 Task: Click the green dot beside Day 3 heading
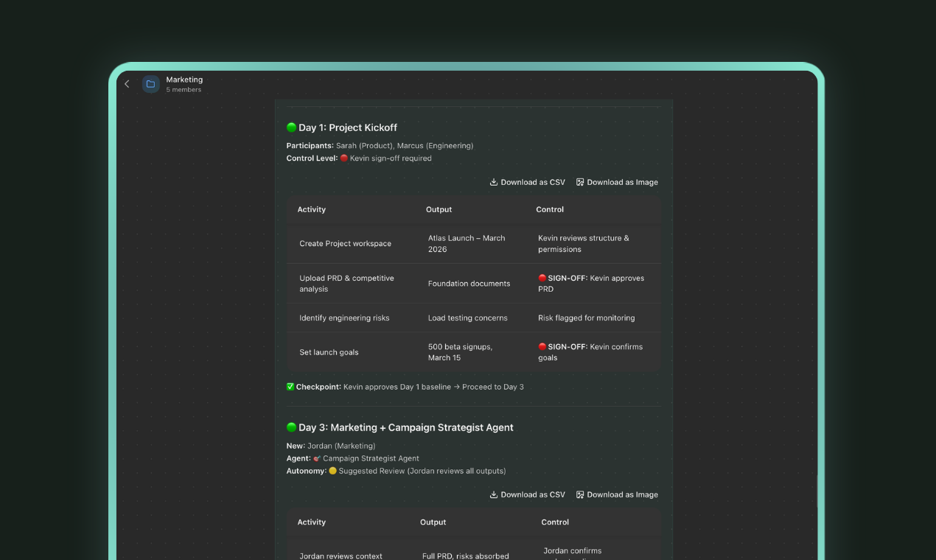(x=290, y=427)
